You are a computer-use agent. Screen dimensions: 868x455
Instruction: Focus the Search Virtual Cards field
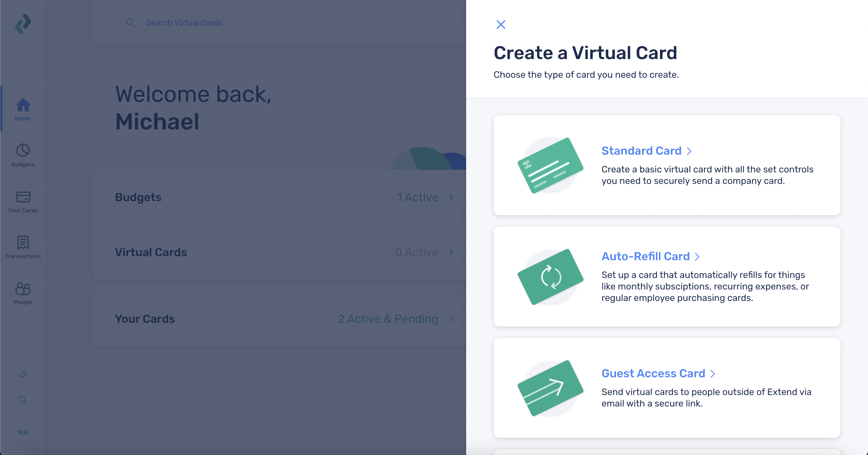point(184,23)
